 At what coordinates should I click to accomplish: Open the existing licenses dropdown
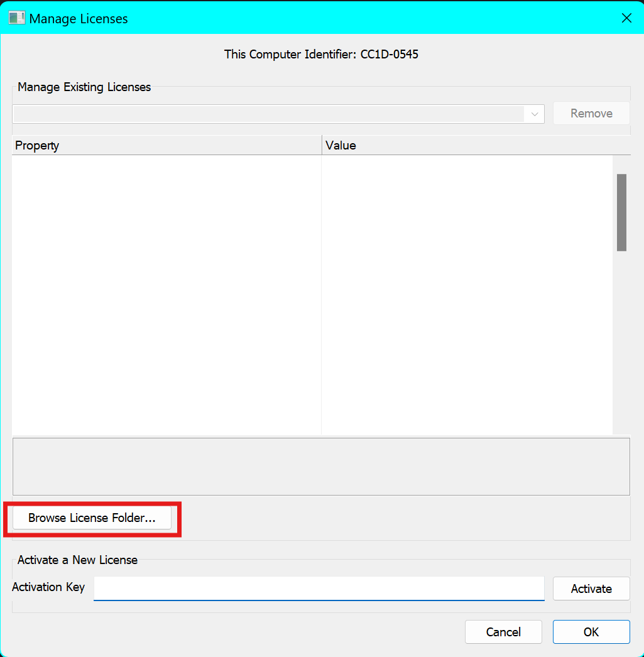pyautogui.click(x=278, y=114)
